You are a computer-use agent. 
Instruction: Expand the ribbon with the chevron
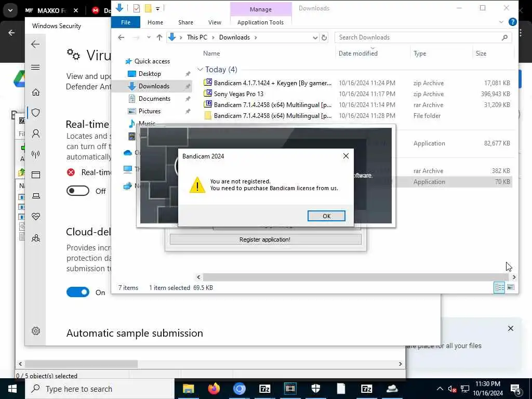501,22
